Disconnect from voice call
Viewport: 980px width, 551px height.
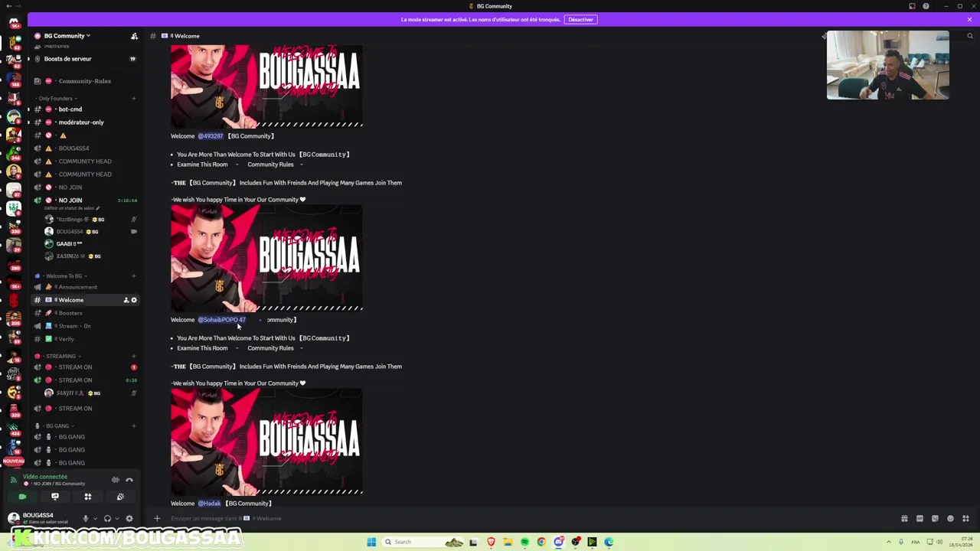129,480
